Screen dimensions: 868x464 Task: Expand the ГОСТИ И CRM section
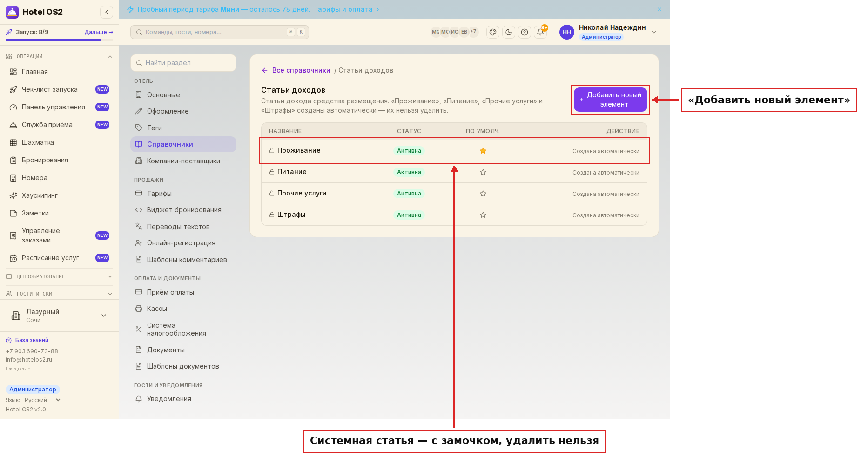110,294
